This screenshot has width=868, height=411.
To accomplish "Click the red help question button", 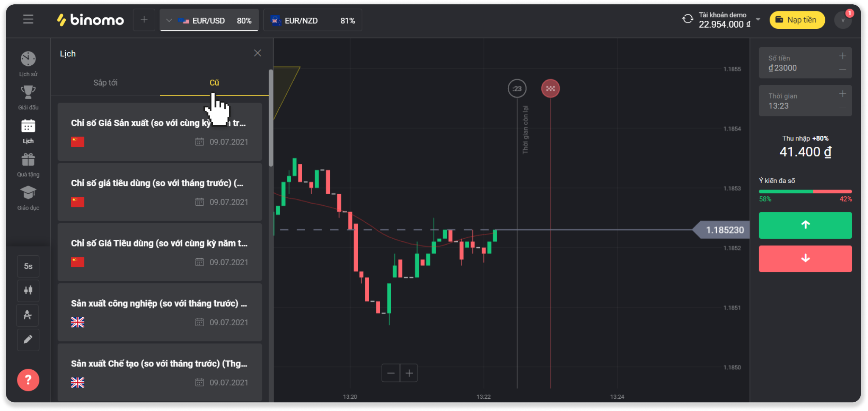I will [28, 380].
